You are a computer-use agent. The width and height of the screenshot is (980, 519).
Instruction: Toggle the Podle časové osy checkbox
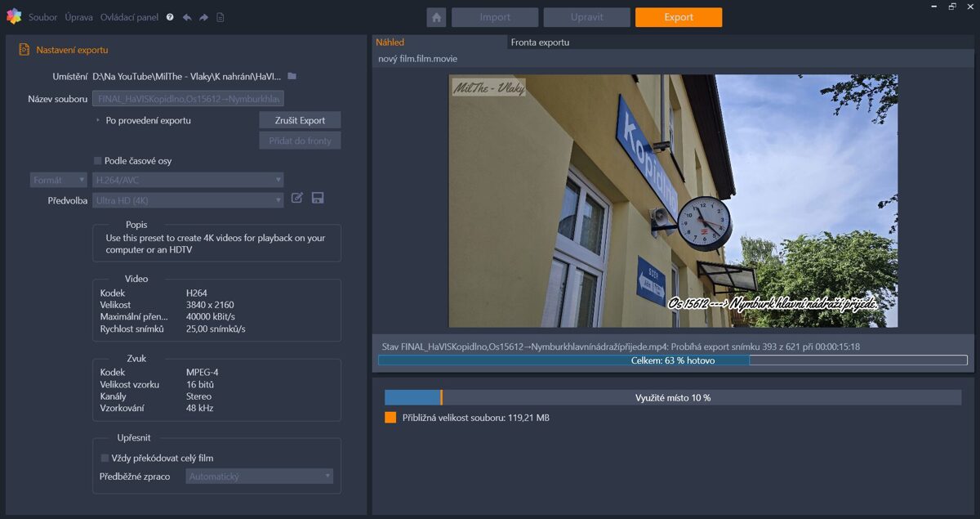pyautogui.click(x=98, y=161)
